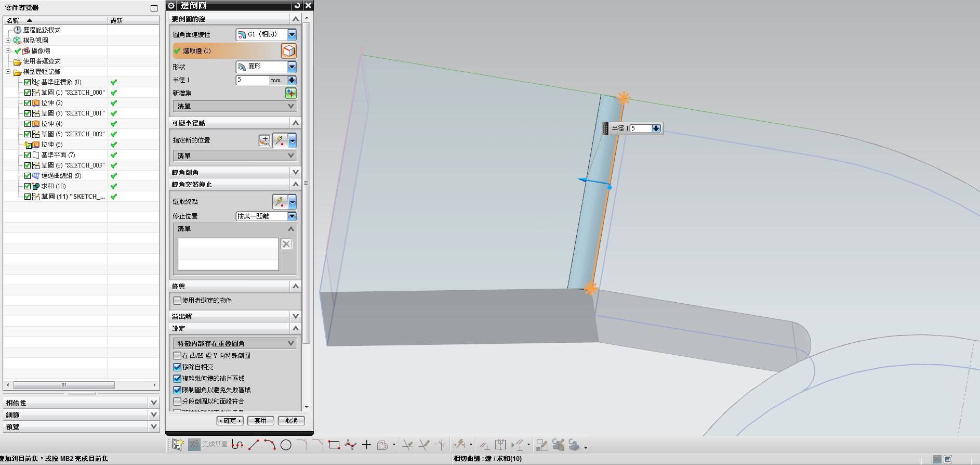Expand 特徵內部存在重疊圓角 group
The width and height of the screenshot is (980, 465).
tap(235, 343)
